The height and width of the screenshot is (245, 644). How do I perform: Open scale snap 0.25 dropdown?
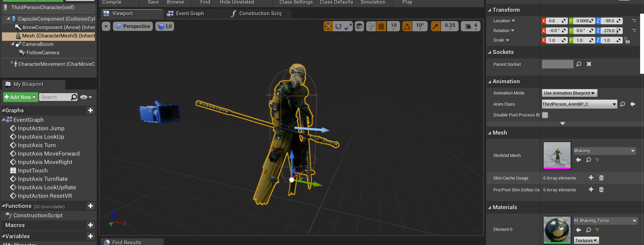450,26
